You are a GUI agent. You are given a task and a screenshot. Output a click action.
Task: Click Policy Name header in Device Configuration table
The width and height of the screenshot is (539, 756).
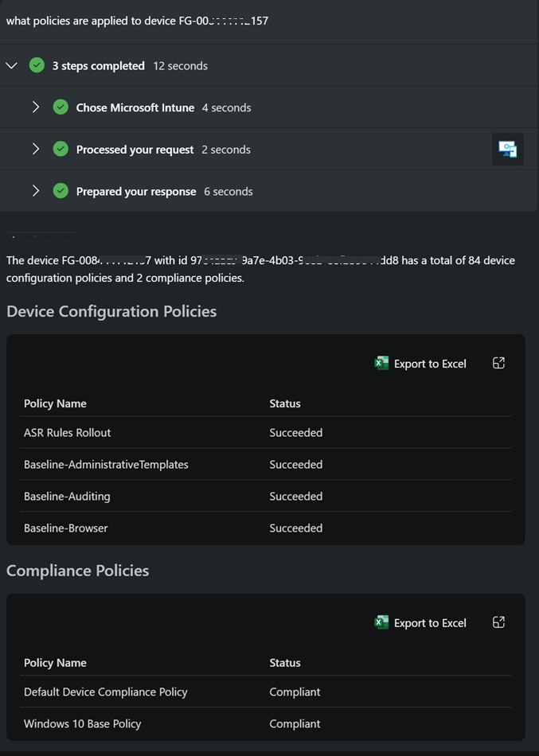click(55, 403)
